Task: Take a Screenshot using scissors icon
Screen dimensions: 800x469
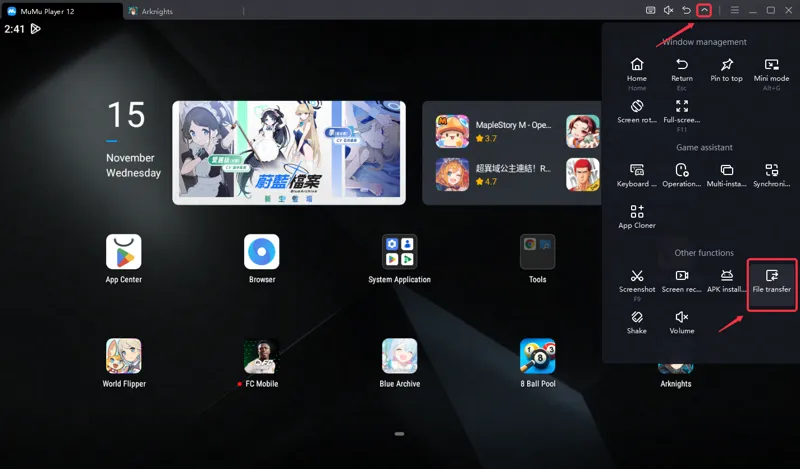Action: click(x=637, y=276)
